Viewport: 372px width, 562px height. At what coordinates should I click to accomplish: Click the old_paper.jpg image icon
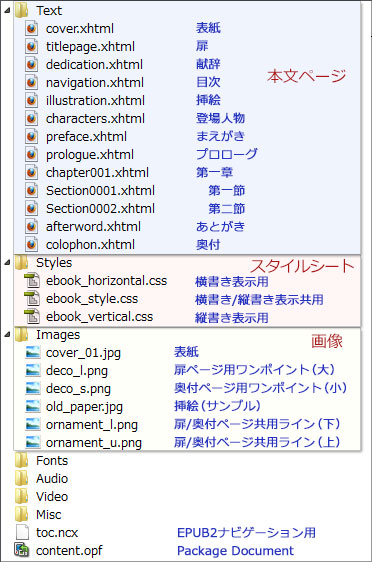coord(33,406)
